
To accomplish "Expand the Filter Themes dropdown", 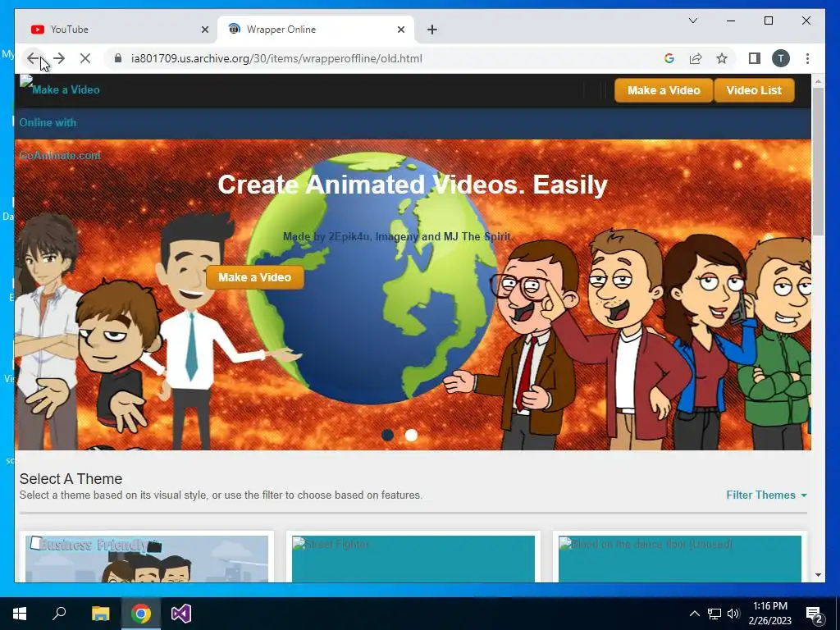I will point(766,495).
